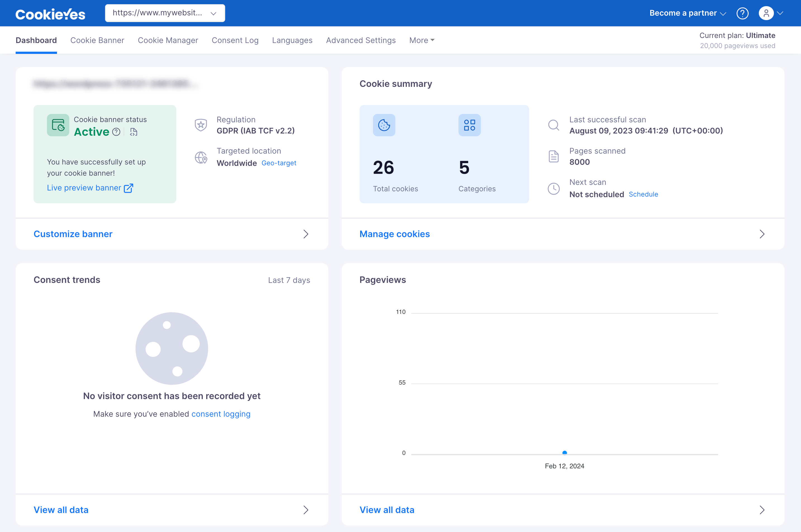The width and height of the screenshot is (801, 532).
Task: Click the total cookies cookie icon
Action: coord(384,125)
